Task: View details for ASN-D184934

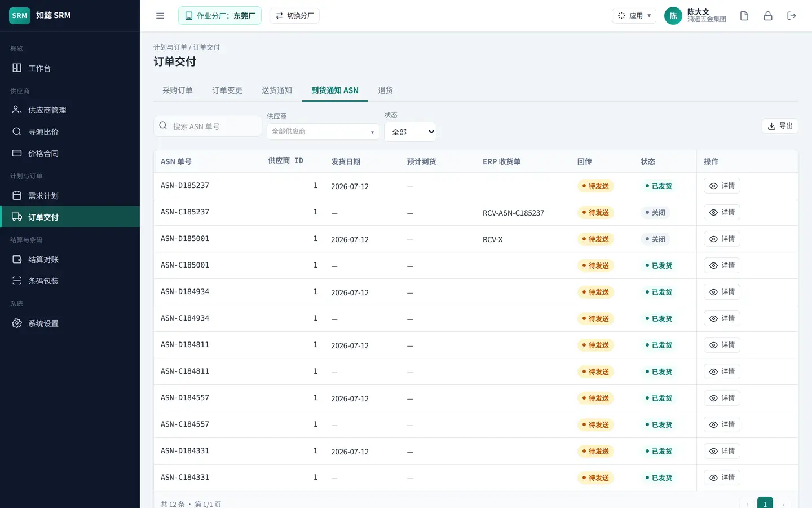Action: click(722, 292)
